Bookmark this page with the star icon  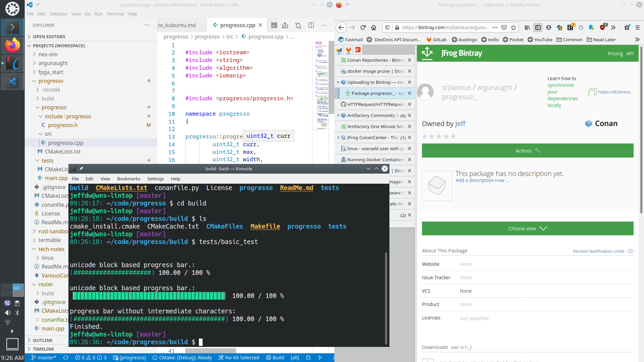(514, 27)
